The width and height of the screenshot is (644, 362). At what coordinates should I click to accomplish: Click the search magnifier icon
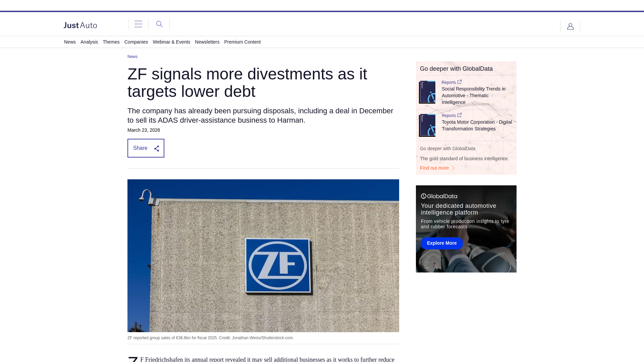coord(159,24)
